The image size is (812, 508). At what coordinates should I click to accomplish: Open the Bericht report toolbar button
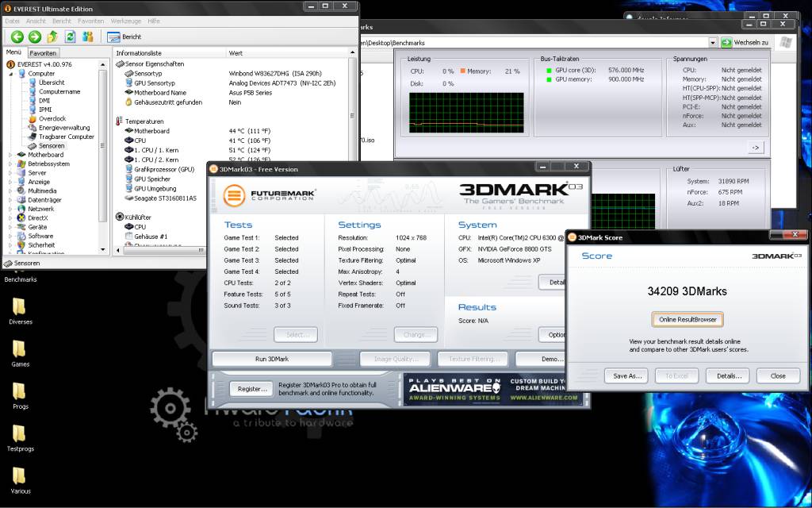pos(124,37)
